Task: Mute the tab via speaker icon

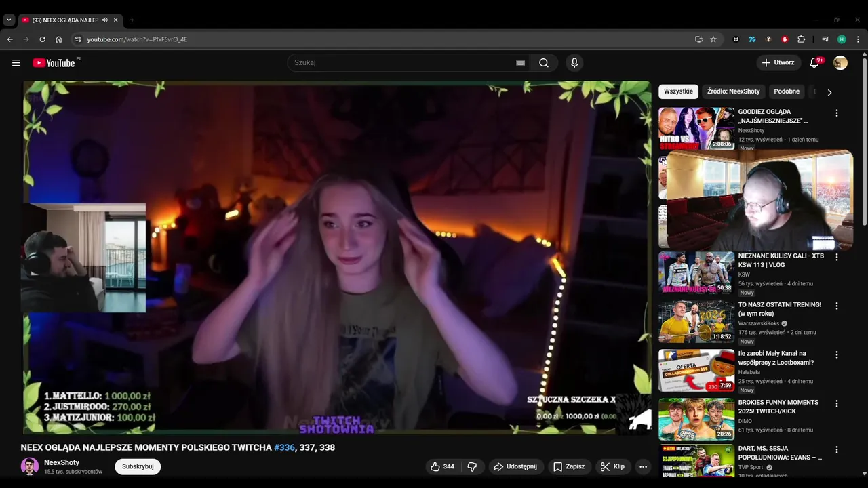Action: pos(104,20)
